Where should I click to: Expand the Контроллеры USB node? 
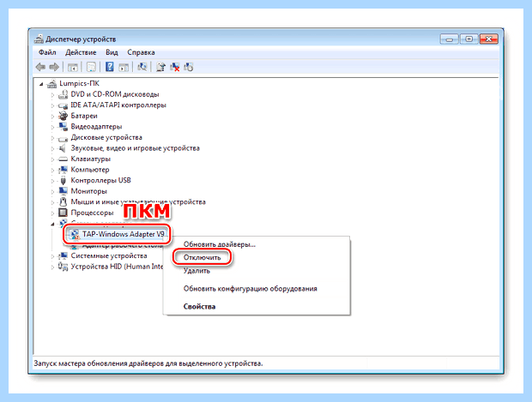pos(52,181)
